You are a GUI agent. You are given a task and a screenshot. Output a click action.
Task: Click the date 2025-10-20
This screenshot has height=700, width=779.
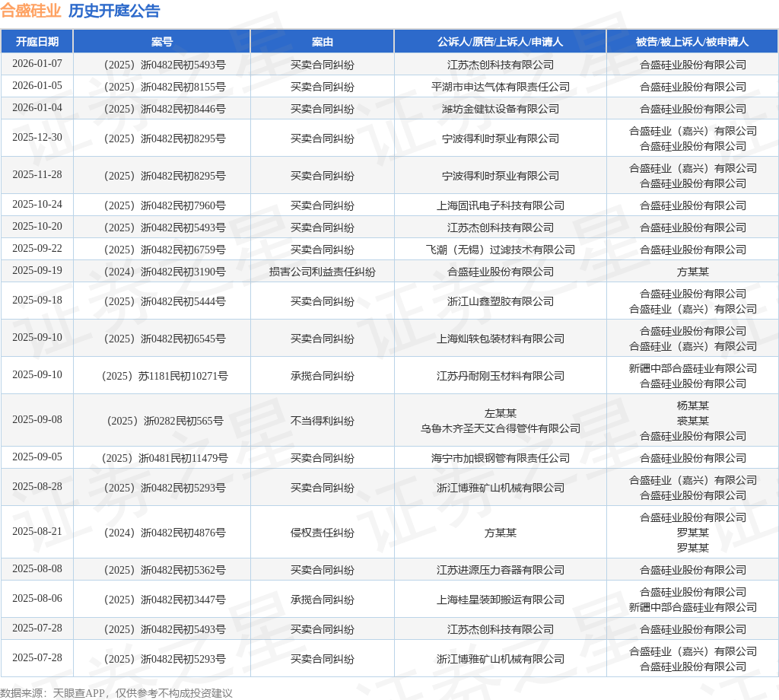[37, 226]
